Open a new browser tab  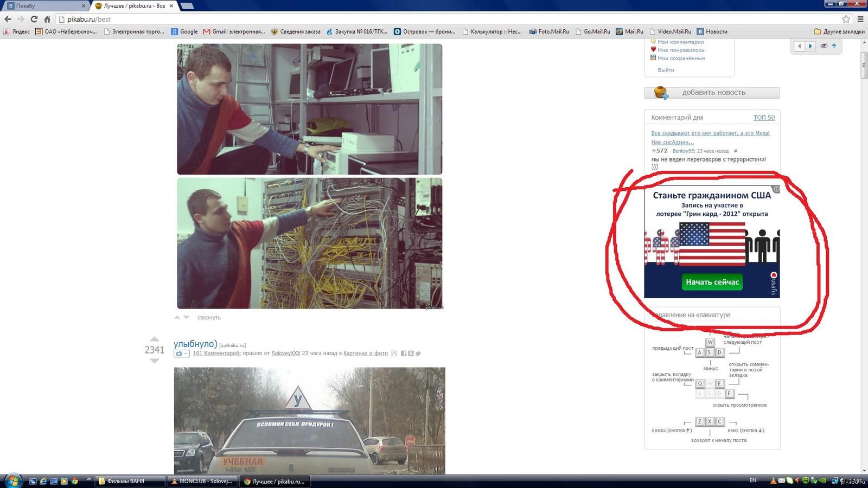[187, 6]
